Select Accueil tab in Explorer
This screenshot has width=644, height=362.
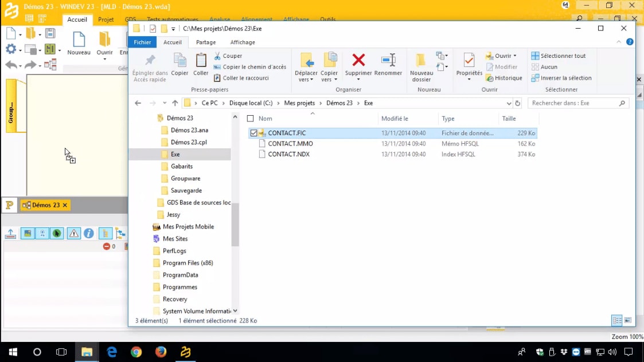point(172,42)
